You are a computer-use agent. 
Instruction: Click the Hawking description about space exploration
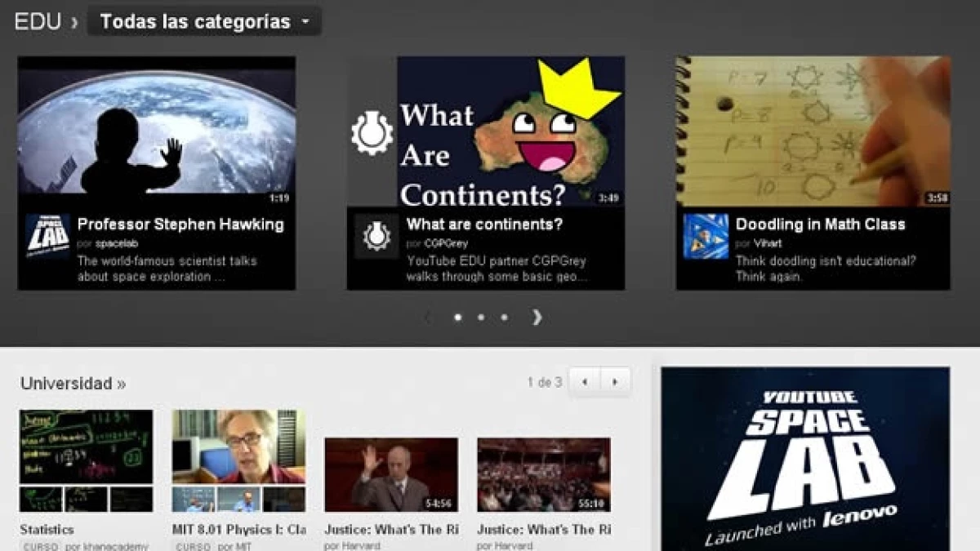(167, 269)
